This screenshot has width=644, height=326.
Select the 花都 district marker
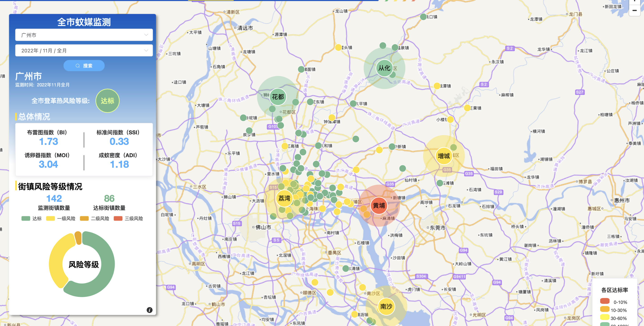pos(278,97)
